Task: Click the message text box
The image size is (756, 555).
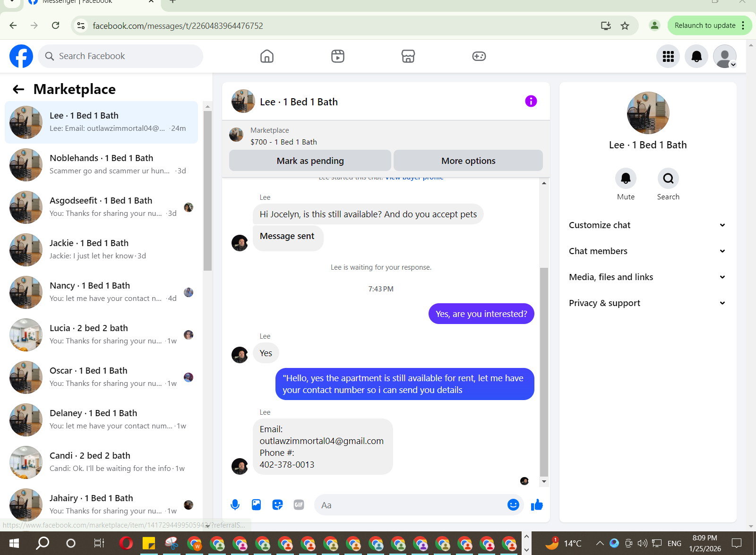Action: coord(409,505)
